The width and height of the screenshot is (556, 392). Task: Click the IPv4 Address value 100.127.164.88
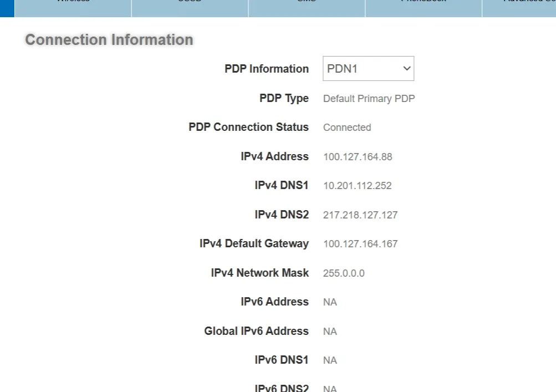click(358, 157)
